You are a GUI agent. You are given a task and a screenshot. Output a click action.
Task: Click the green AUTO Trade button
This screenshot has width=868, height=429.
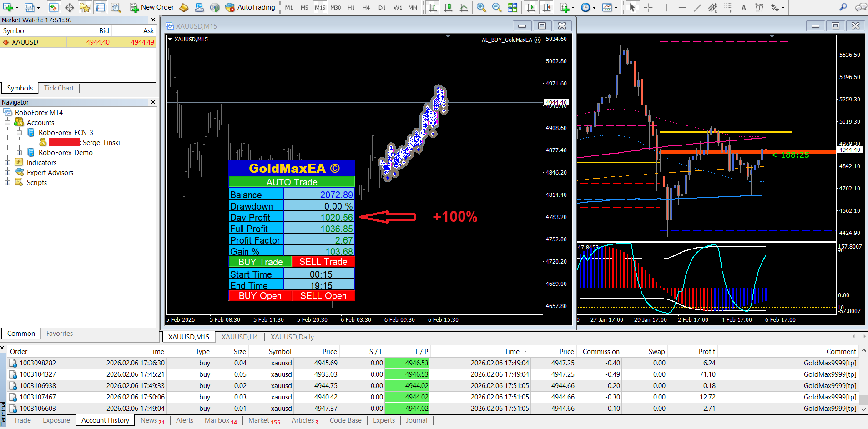point(292,182)
